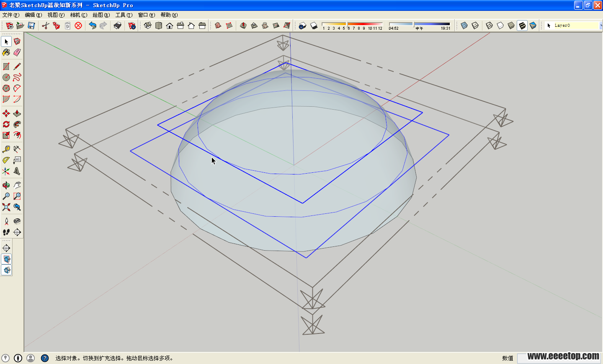Activate the Move tool

[6, 113]
